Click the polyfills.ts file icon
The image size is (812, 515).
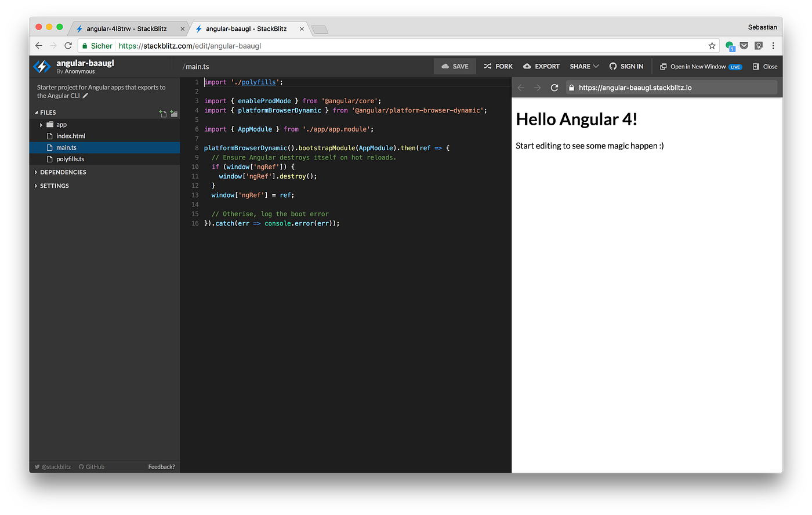click(50, 159)
